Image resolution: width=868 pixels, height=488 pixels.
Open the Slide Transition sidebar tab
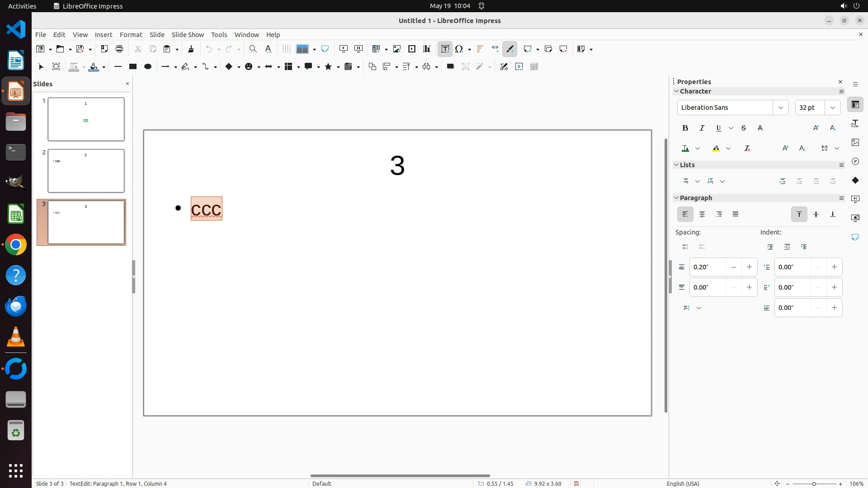[x=855, y=199]
